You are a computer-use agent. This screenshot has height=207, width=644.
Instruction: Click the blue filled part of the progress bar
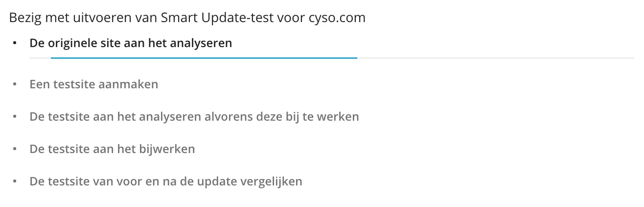[x=204, y=58]
